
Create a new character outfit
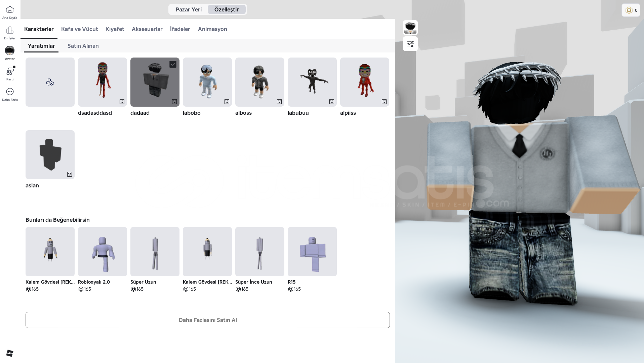(50, 82)
